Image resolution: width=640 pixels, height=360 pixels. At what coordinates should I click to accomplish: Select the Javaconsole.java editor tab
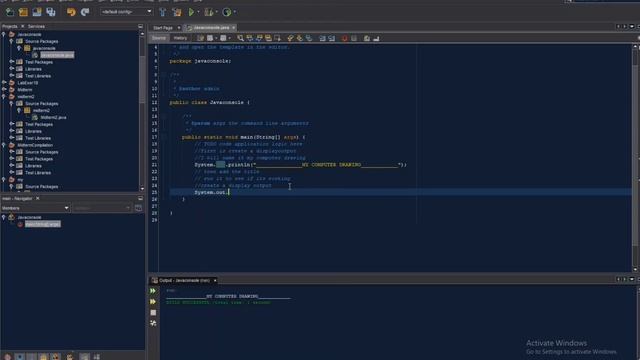point(211,28)
